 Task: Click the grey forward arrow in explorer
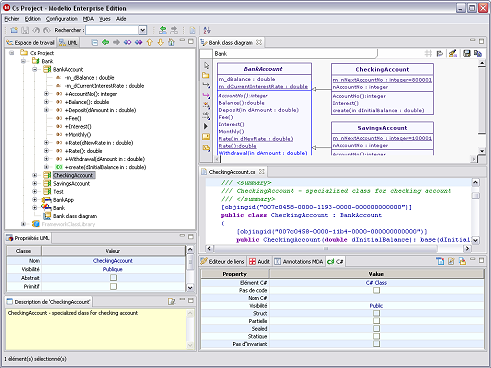[x=116, y=42]
